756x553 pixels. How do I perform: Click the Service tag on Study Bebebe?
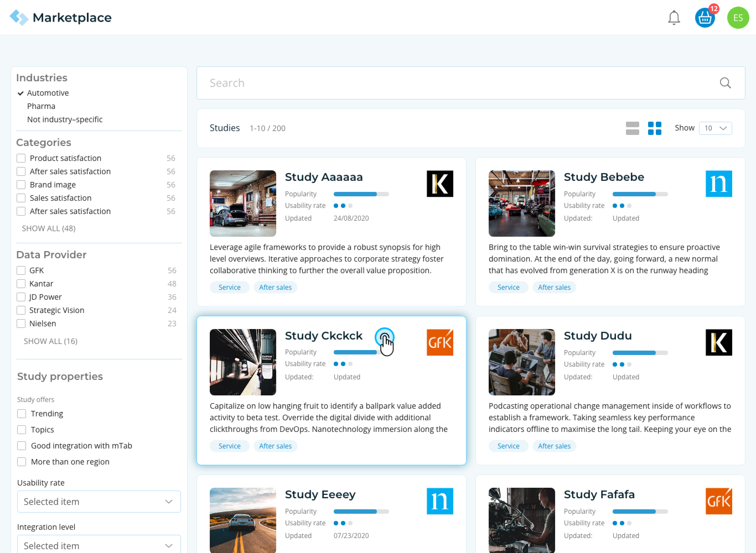(x=508, y=287)
